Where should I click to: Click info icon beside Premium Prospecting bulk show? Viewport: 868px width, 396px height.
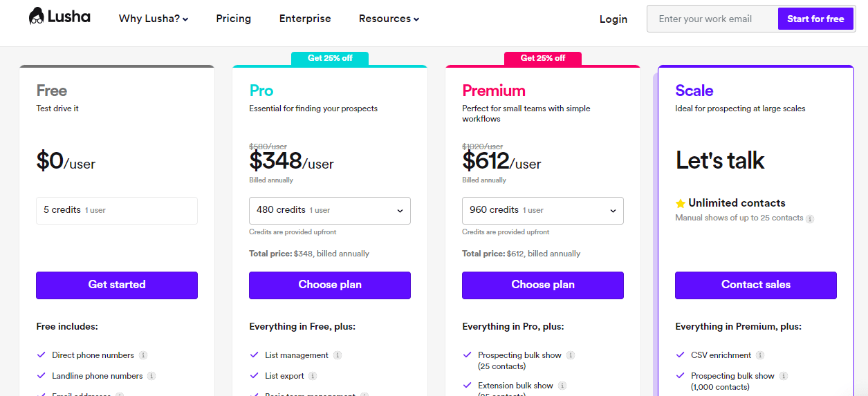[571, 355]
